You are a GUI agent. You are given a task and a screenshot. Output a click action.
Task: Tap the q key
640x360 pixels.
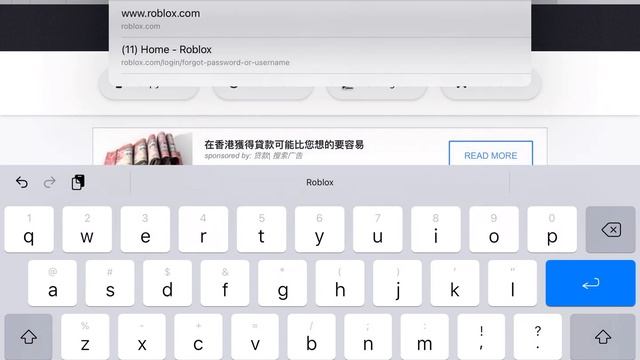(x=29, y=229)
